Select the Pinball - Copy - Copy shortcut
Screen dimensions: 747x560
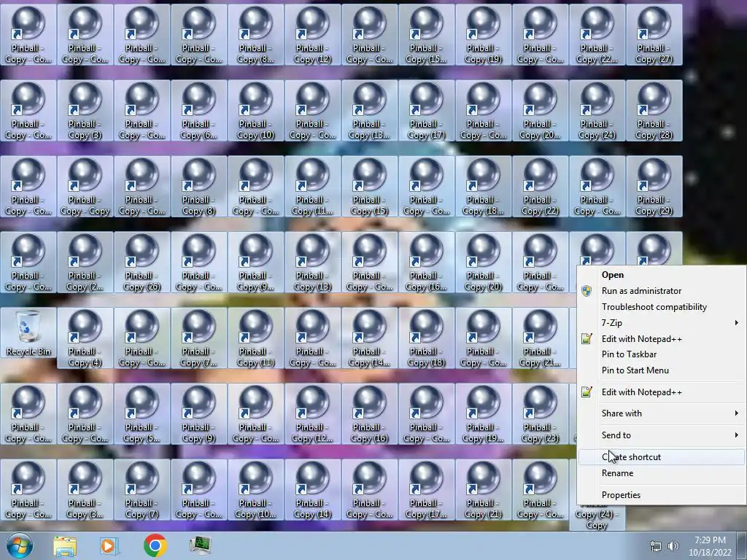coord(85,186)
